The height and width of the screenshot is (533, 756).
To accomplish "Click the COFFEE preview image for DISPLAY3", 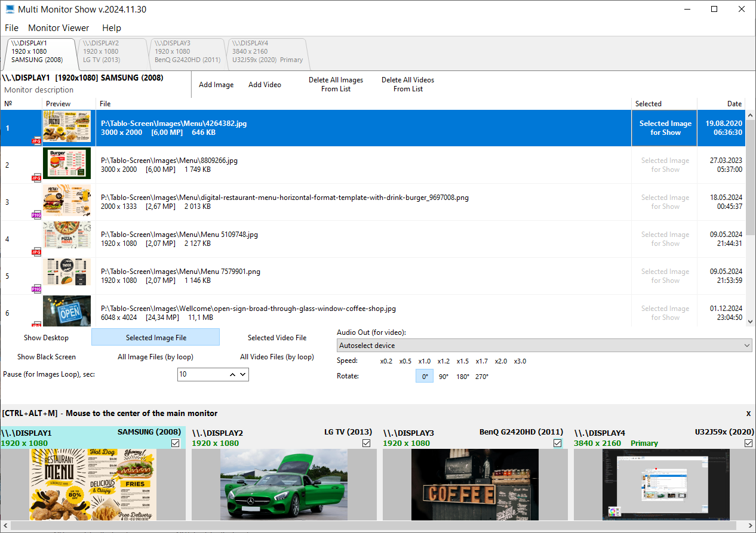I will (x=475, y=484).
